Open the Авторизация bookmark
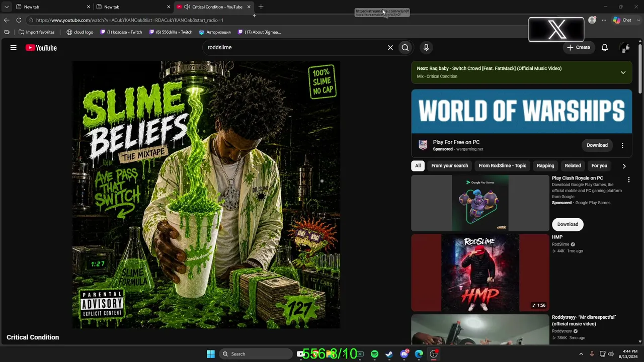Viewport: 644px width, 362px height. (215, 32)
